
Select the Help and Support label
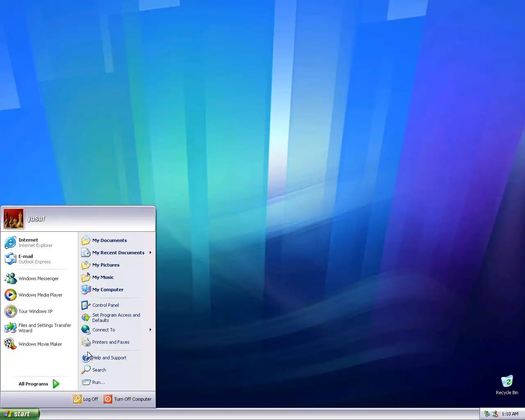click(109, 358)
